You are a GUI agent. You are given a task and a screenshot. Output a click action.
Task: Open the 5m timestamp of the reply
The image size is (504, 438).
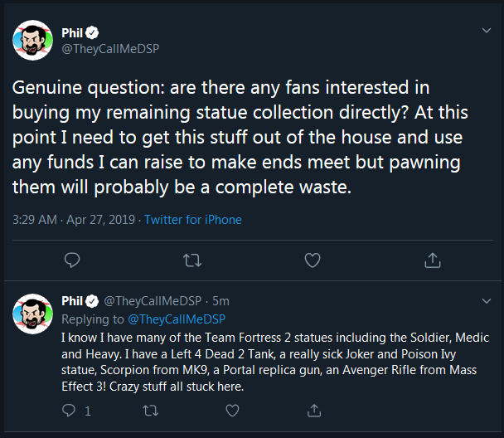point(220,301)
